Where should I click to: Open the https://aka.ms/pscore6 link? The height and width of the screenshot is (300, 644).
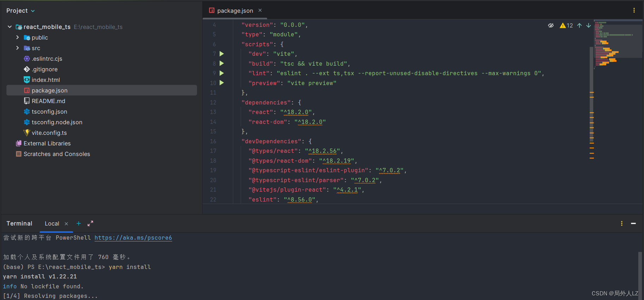point(133,238)
